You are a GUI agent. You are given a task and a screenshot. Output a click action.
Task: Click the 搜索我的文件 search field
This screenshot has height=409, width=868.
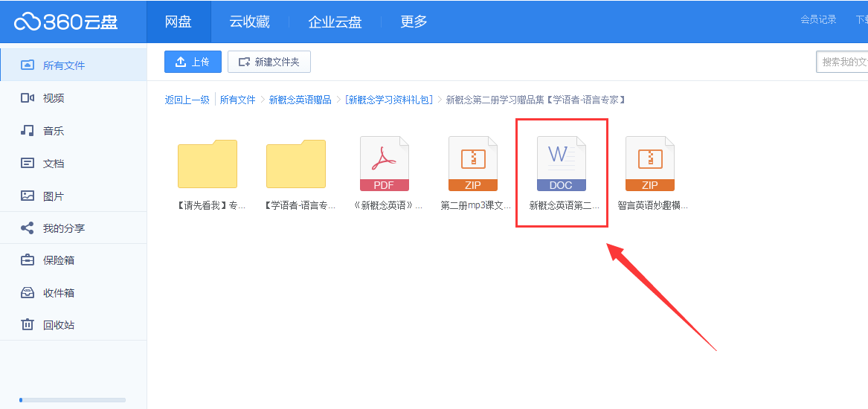[842, 62]
